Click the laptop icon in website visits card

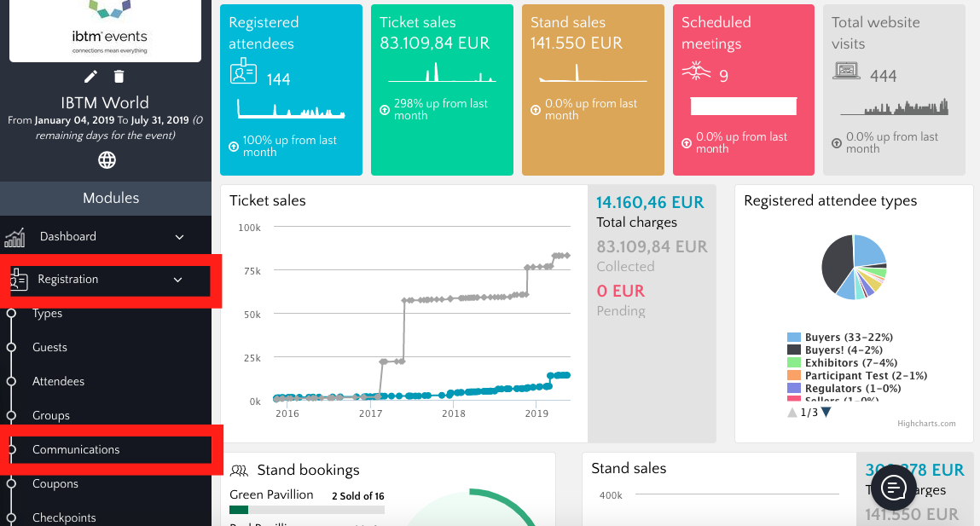coord(847,71)
